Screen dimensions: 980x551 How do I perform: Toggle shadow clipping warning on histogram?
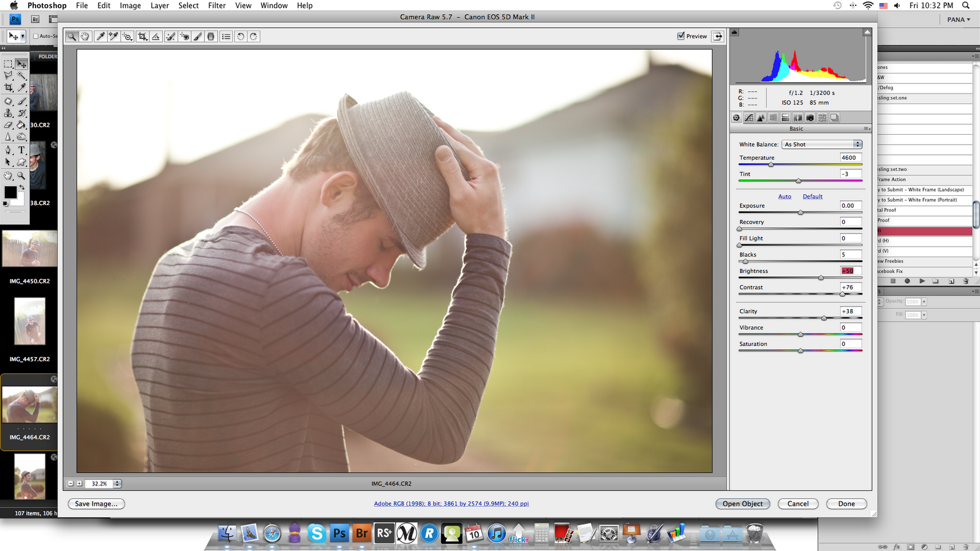(x=735, y=32)
